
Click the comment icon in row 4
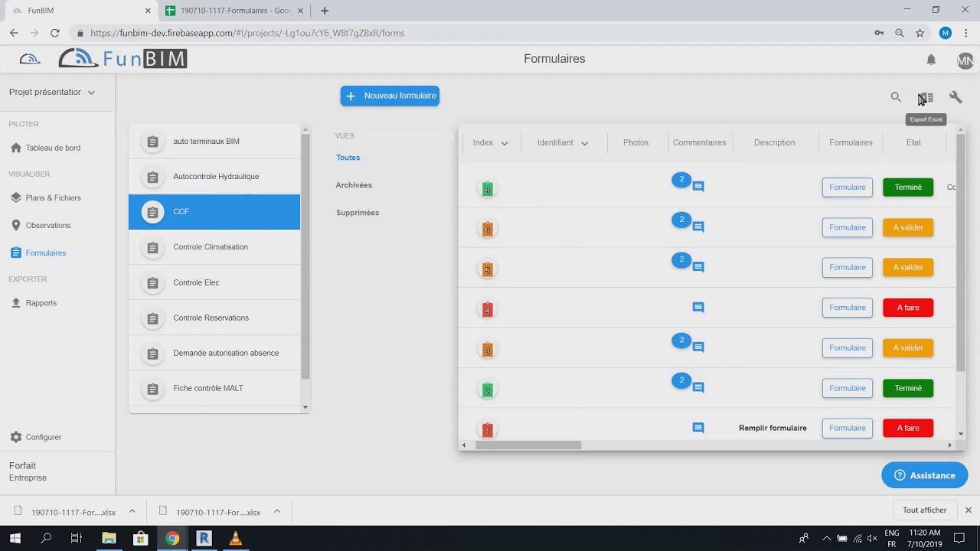tap(698, 308)
